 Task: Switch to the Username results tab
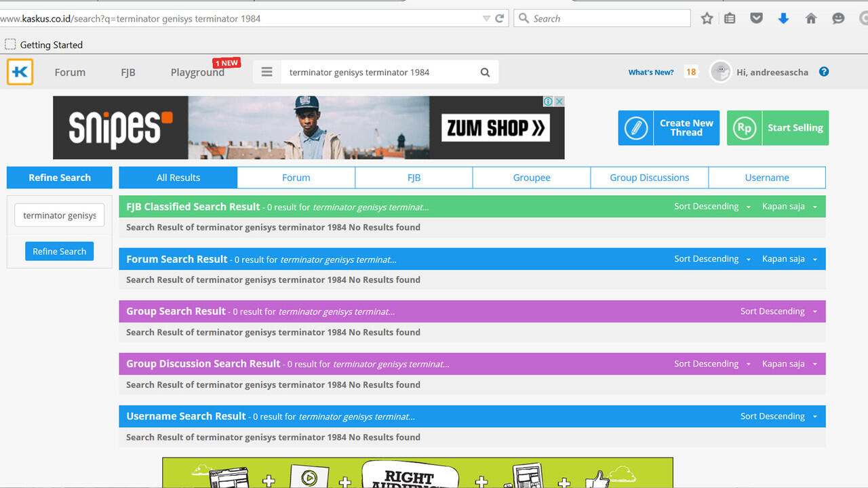coord(767,178)
